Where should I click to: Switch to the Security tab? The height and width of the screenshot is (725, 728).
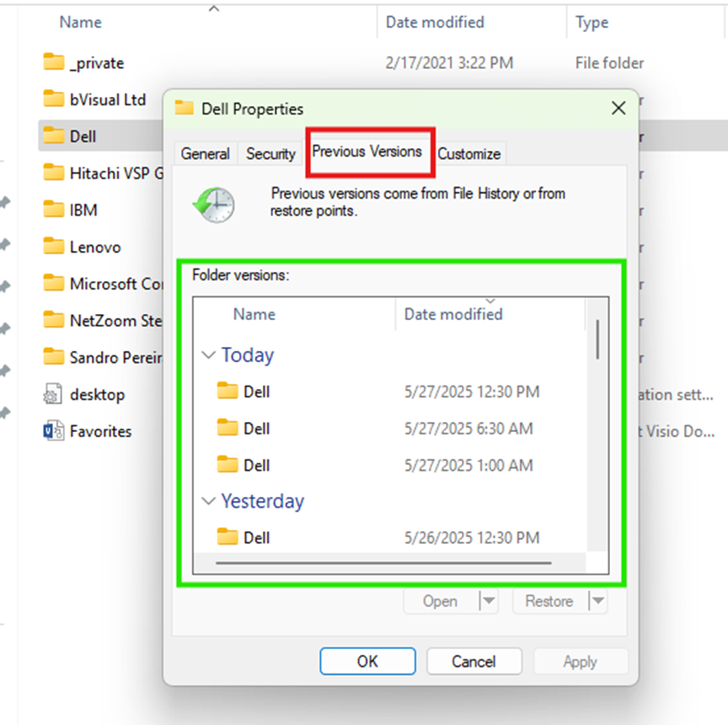270,153
